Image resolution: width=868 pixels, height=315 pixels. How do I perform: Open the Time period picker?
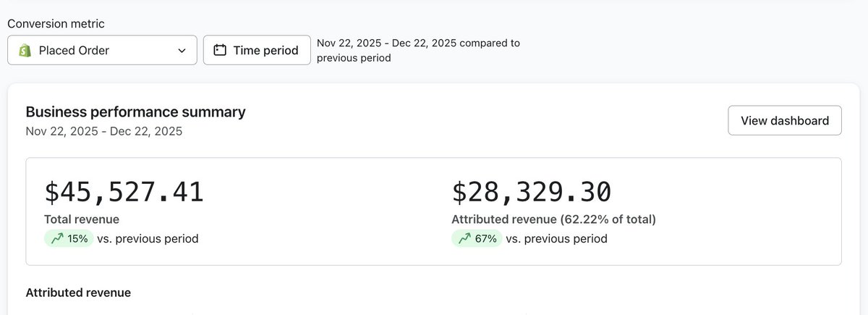click(x=257, y=50)
